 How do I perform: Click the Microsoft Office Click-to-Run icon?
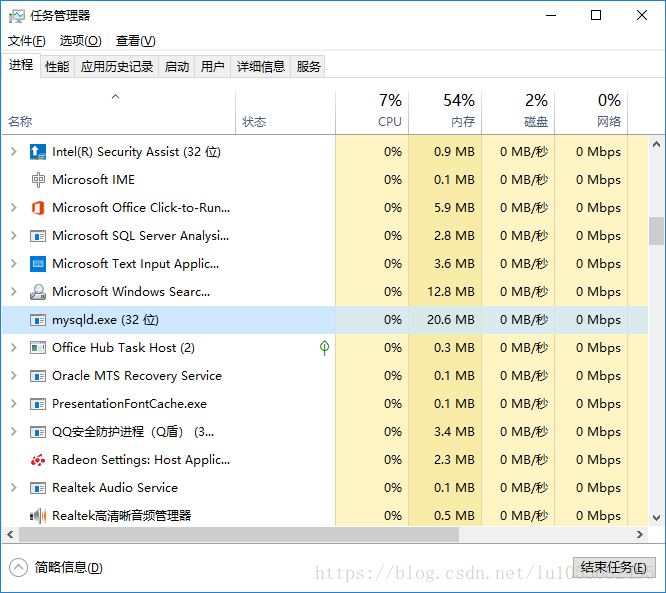(38, 208)
